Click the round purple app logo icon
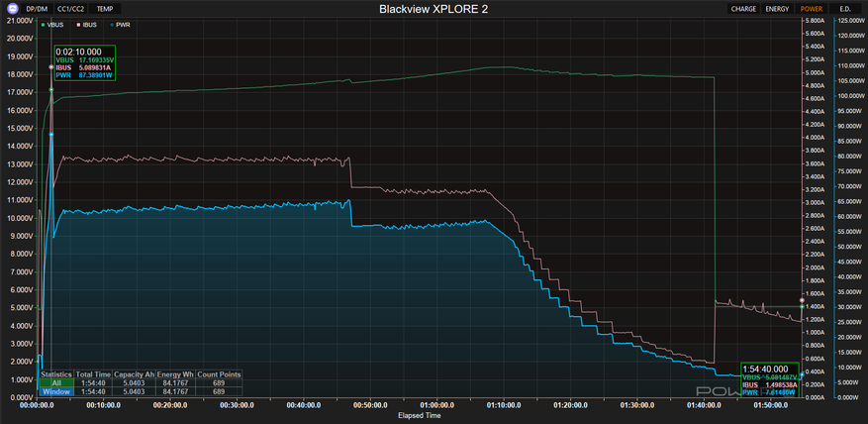The height and width of the screenshot is (424, 868). 11,8
